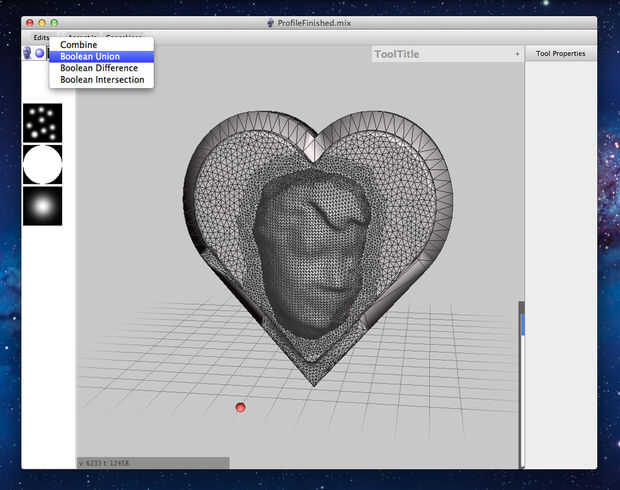The image size is (620, 490).
Task: Choose Boolean Union menu entry
Action: [x=90, y=57]
